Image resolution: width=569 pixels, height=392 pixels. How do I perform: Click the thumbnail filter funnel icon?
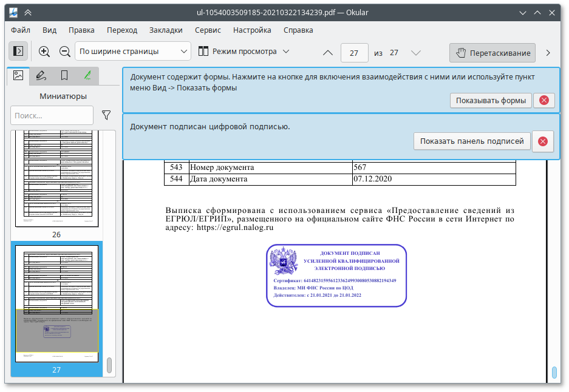click(106, 115)
